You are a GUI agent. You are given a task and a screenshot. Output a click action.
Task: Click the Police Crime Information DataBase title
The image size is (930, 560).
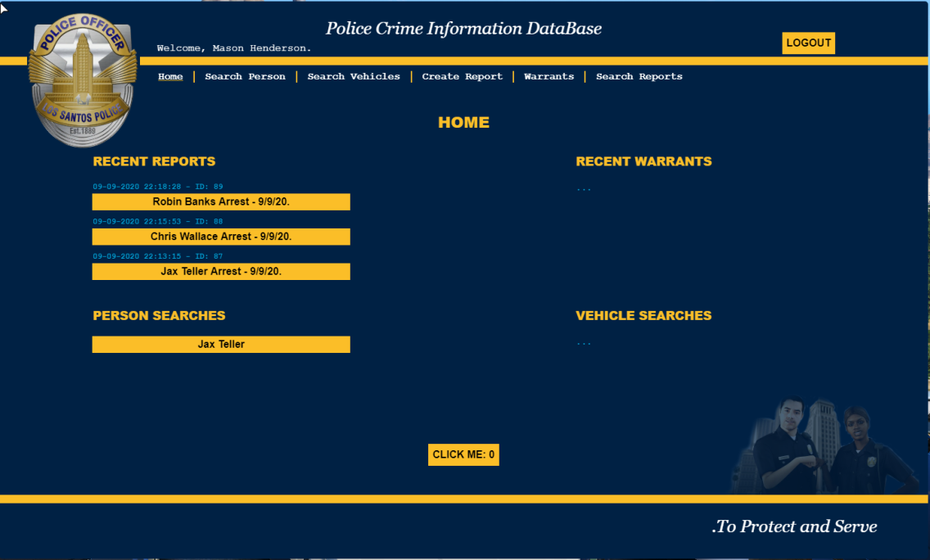pyautogui.click(x=464, y=29)
